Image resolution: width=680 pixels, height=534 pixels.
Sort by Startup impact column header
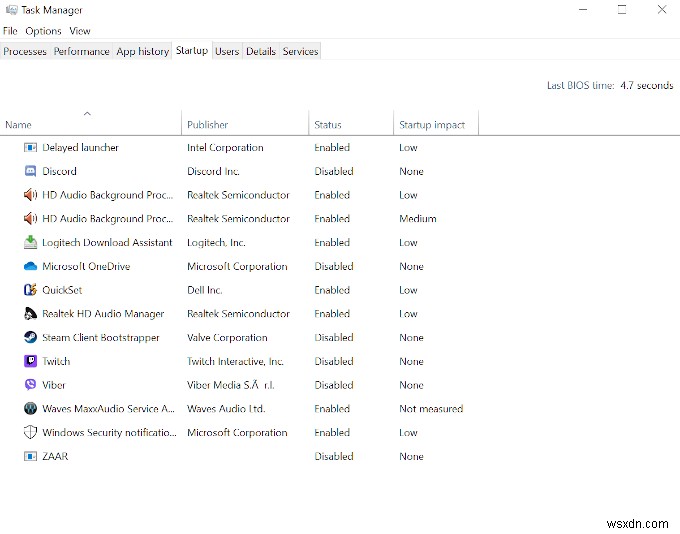435,124
